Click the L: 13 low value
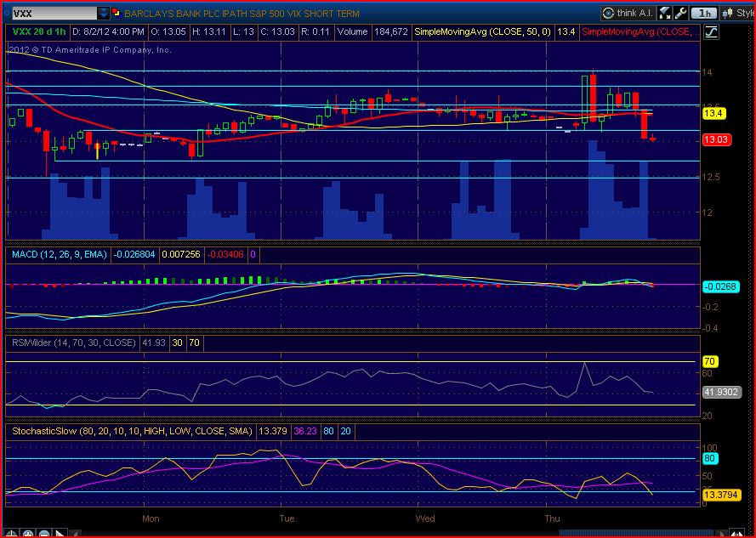 (x=243, y=31)
